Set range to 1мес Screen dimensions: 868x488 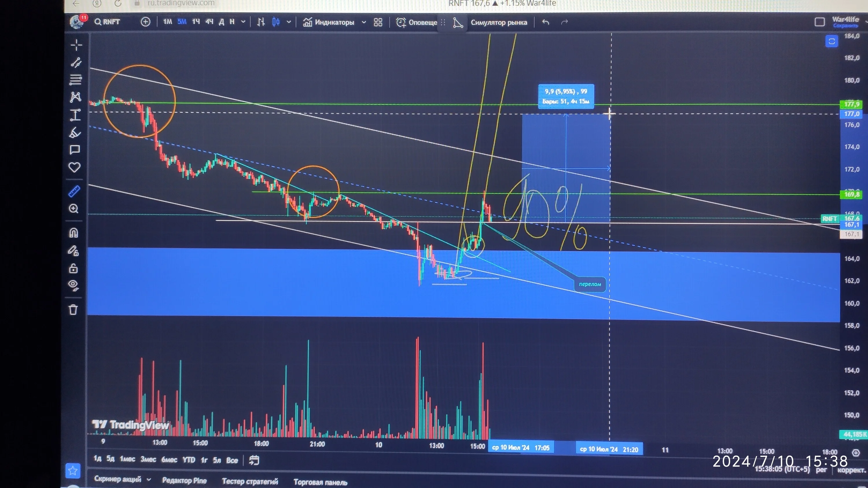(x=127, y=459)
